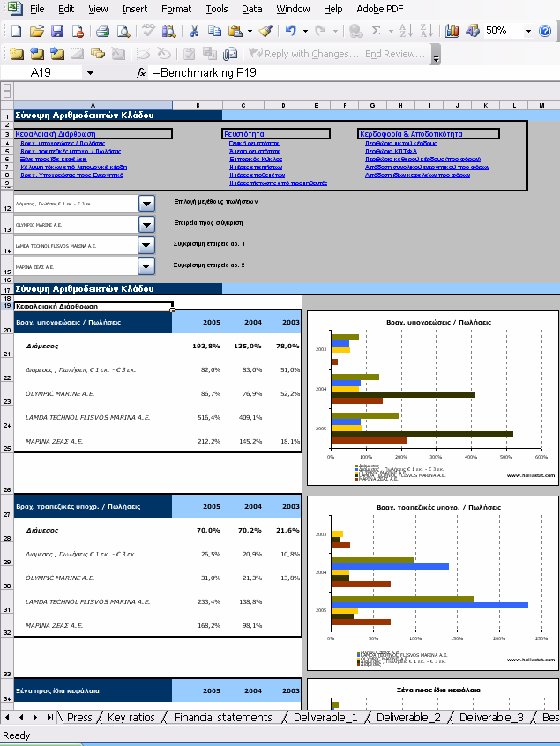Sort ascending A to Z
The height and width of the screenshot is (746, 560).
tap(406, 31)
